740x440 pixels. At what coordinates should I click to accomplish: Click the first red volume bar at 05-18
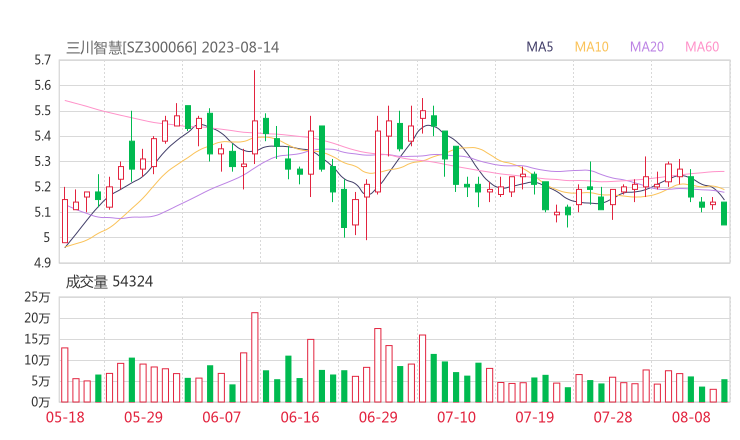[65, 375]
